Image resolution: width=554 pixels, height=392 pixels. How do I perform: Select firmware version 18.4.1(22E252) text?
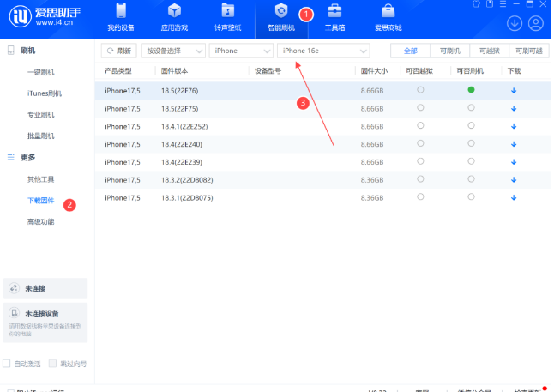pyautogui.click(x=184, y=126)
